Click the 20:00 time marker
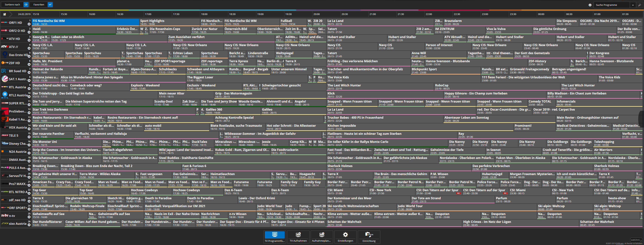Viewport: 644px width, 245px height. [316, 14]
